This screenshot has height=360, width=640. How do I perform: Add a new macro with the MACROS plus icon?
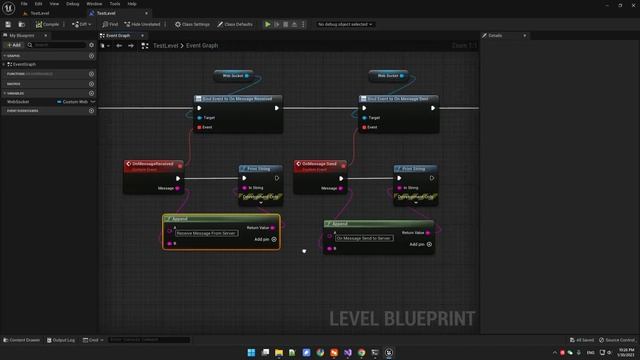(x=91, y=84)
